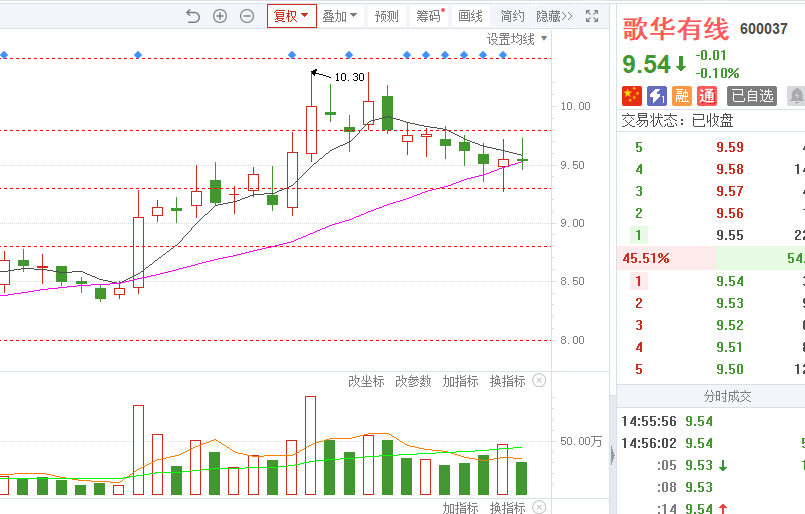This screenshot has width=805, height=514.
Task: Click 改参数 to change indicator parameters
Action: click(413, 381)
